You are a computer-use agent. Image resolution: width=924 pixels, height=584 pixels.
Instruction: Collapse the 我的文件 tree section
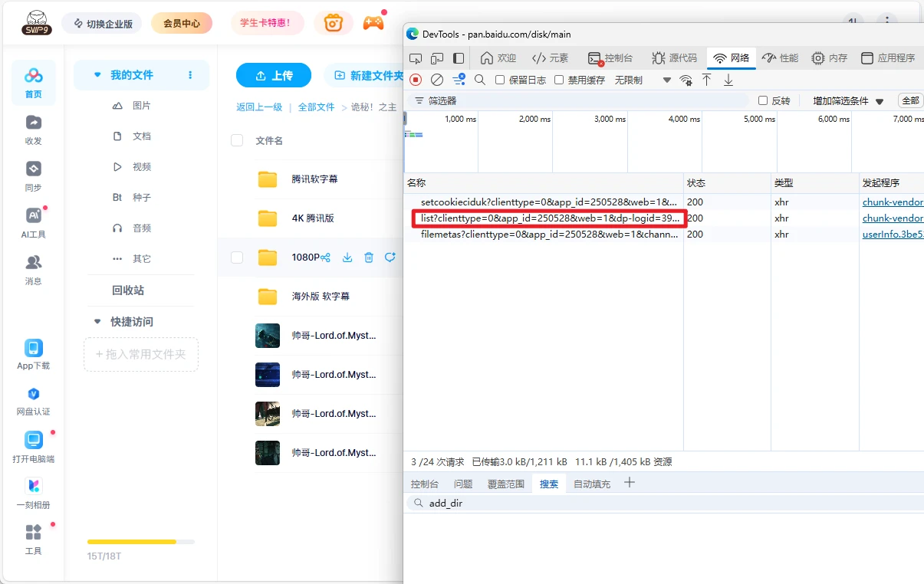[97, 75]
